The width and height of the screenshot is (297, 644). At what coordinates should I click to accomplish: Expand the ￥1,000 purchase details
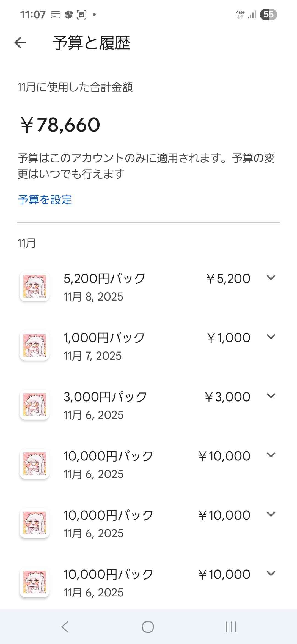pyautogui.click(x=271, y=337)
